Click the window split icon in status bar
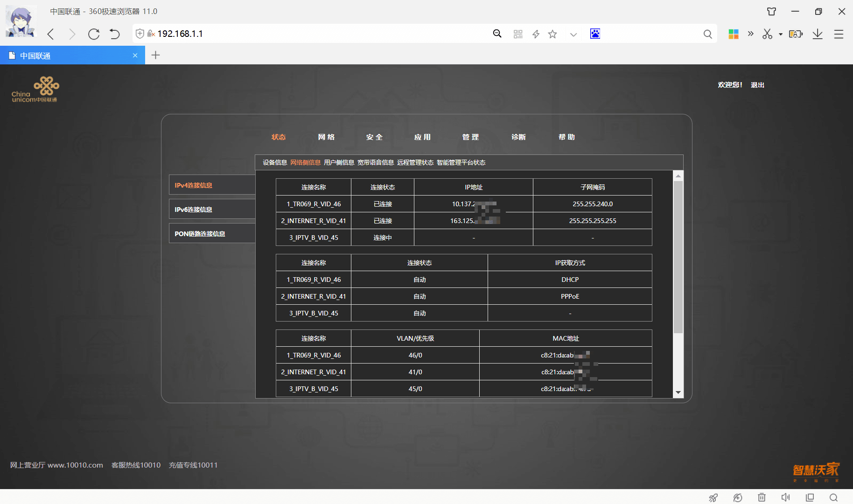The width and height of the screenshot is (853, 504). (x=810, y=497)
